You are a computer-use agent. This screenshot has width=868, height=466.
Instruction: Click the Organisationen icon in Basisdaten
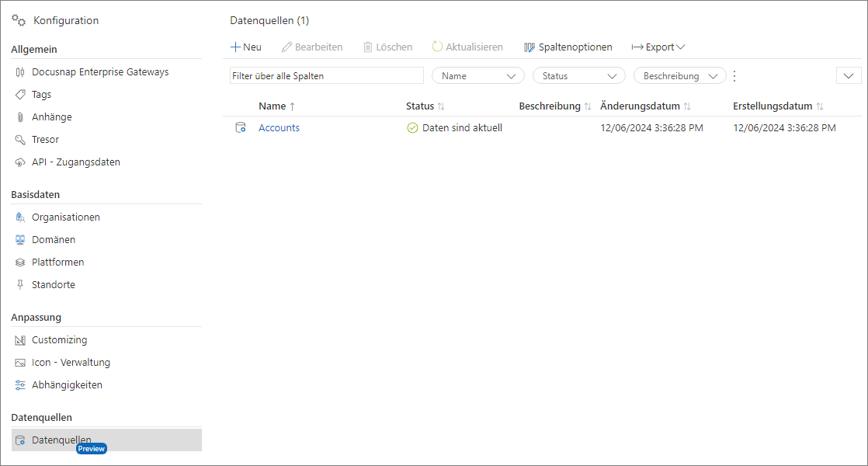[20, 217]
